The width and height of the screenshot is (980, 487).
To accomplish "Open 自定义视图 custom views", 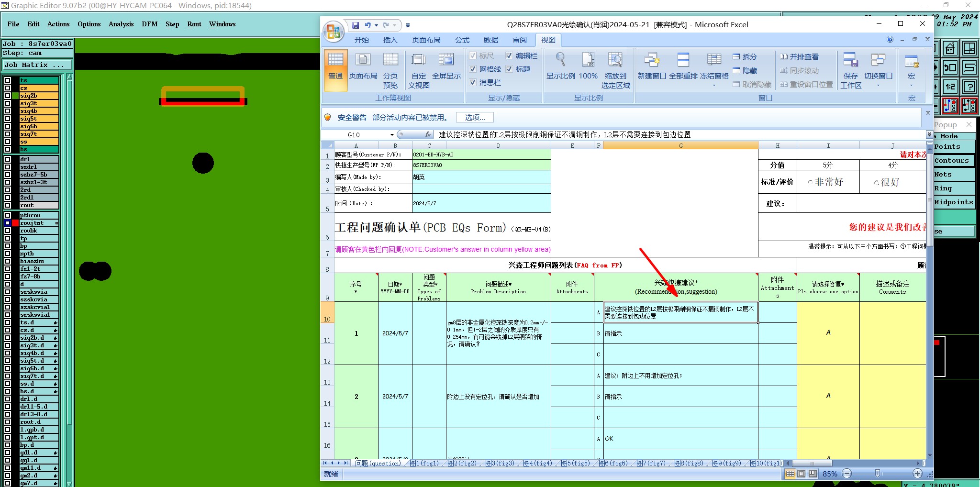I will click(419, 70).
